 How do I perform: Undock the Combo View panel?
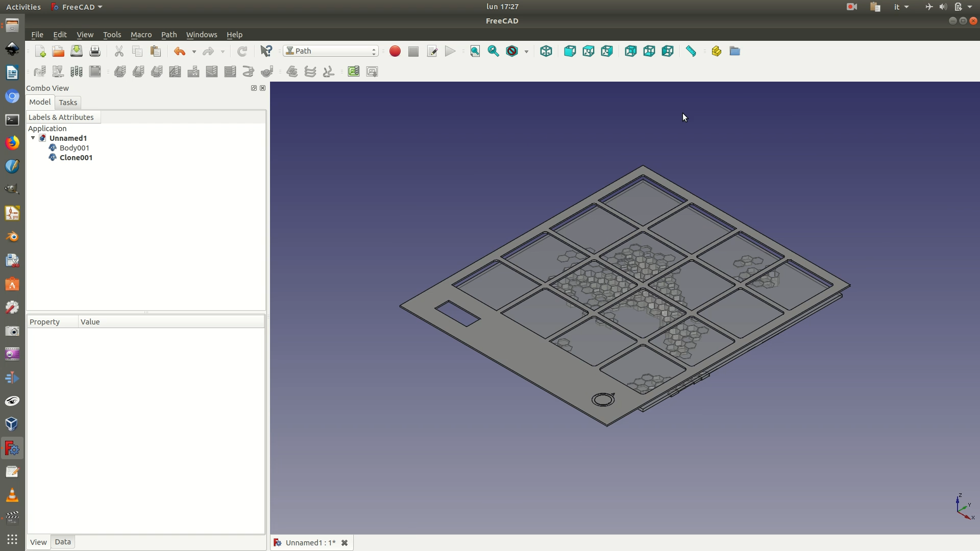click(254, 88)
